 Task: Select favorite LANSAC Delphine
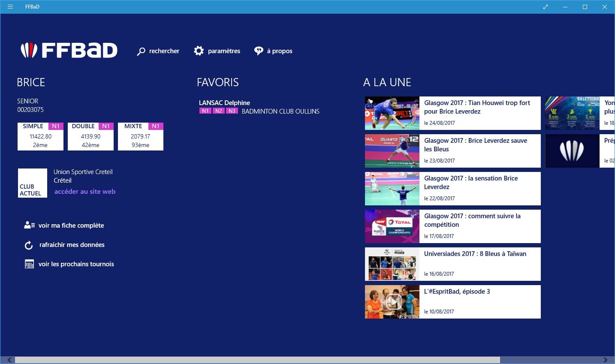click(x=224, y=103)
